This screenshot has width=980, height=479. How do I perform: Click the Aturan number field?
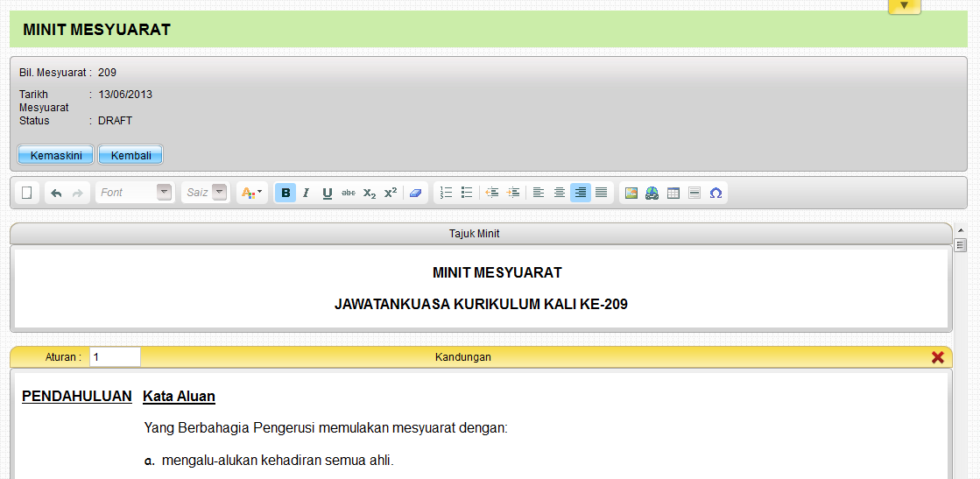pyautogui.click(x=115, y=357)
